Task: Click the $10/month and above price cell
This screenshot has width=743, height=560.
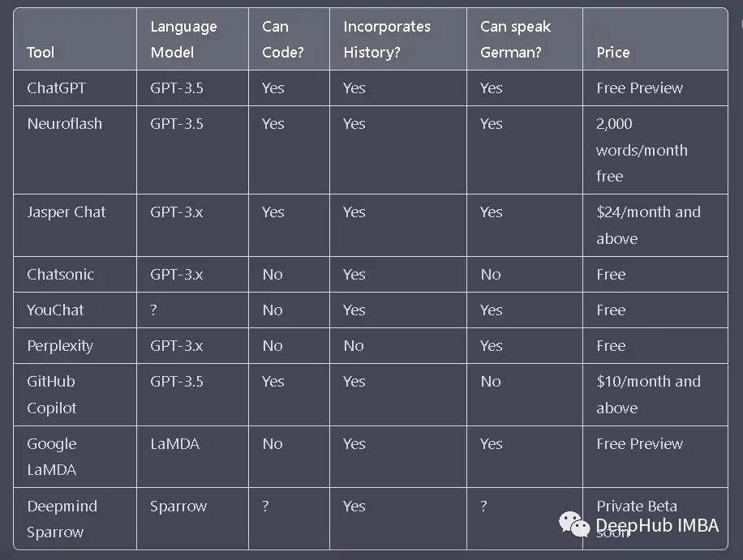Action: tap(648, 395)
